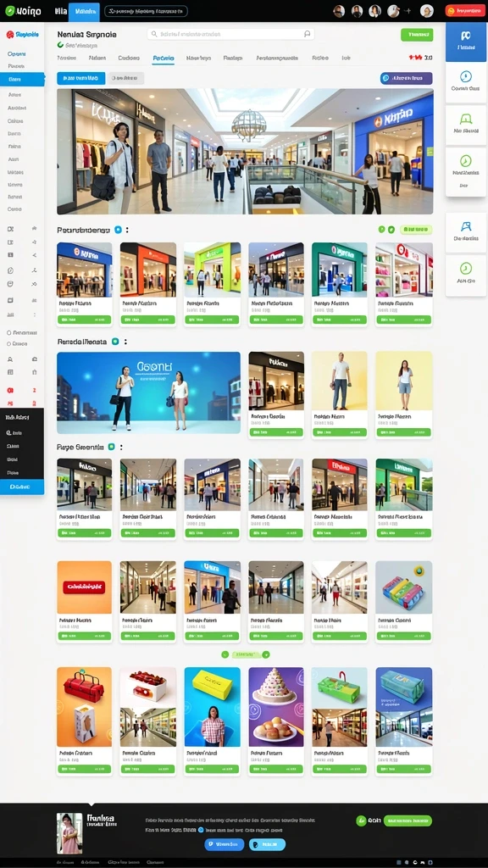Viewport: 488px width, 868px height.
Task: Click the red-orange button in the top bar corner
Action: (465, 11)
